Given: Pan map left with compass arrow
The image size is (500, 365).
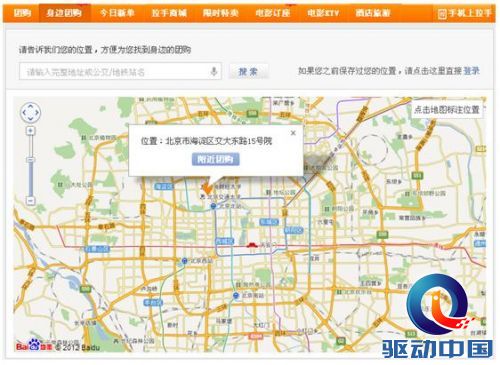Looking at the screenshot, I should pyautogui.click(x=24, y=112).
